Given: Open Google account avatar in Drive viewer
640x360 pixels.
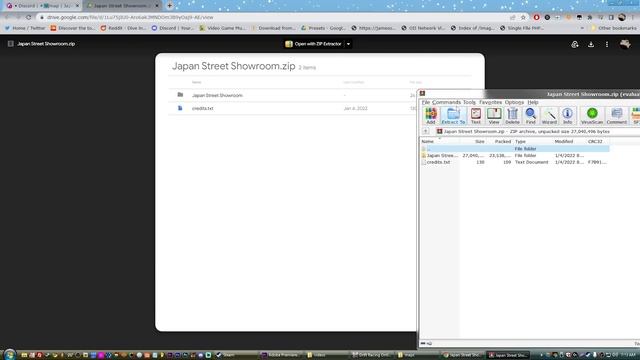Looking at the screenshot, I should [x=625, y=44].
